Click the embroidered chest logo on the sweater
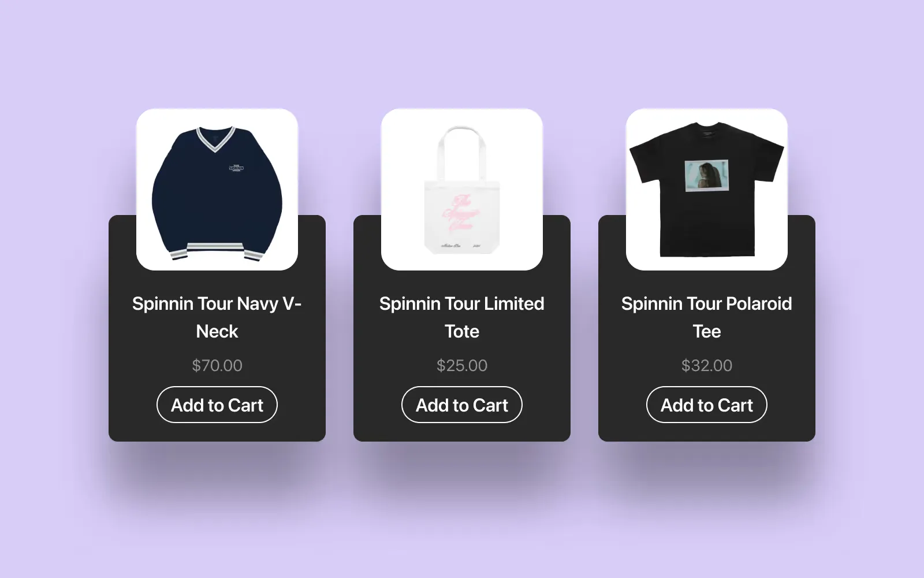 pyautogui.click(x=237, y=168)
